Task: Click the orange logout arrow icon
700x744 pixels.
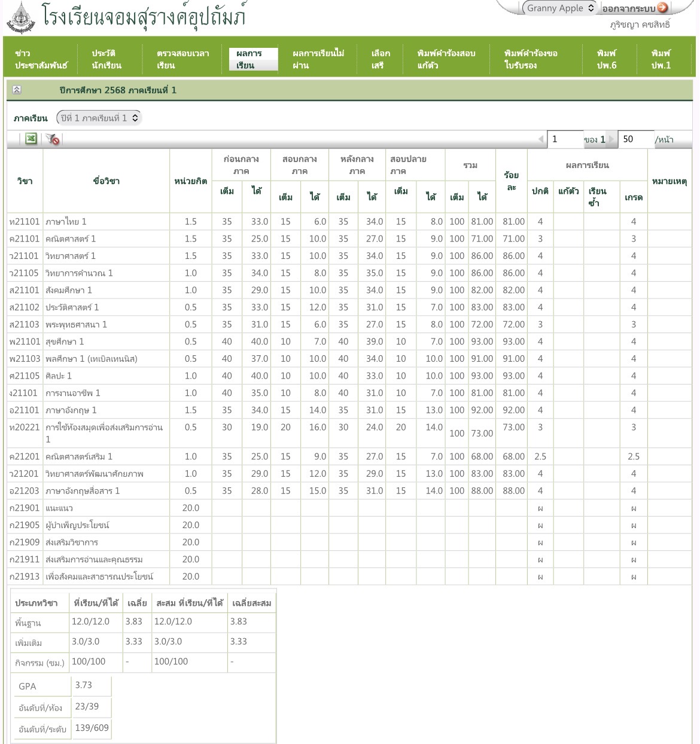Action: (662, 8)
